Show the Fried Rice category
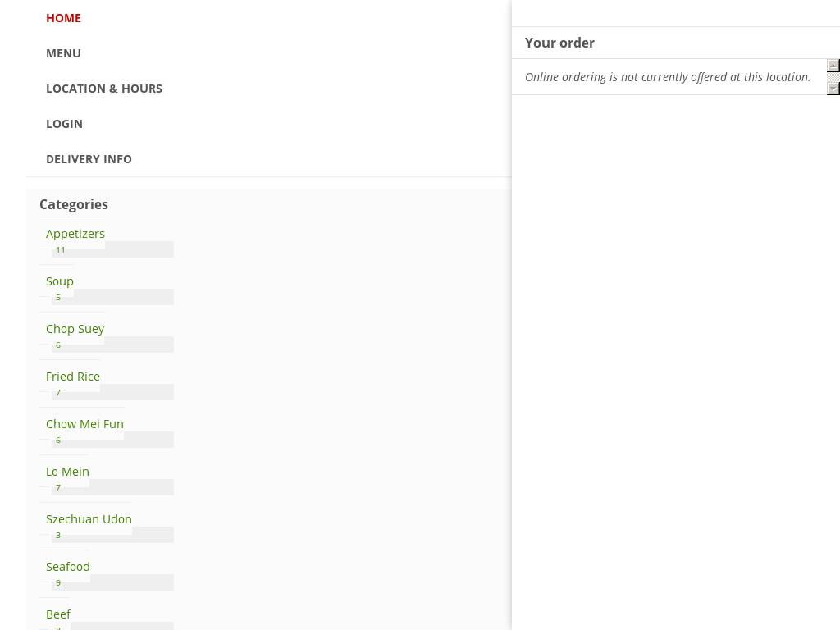 pyautogui.click(x=73, y=377)
